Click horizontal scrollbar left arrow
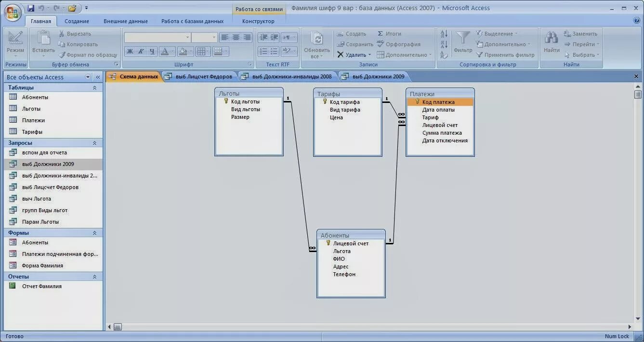644x342 pixels. [110, 327]
